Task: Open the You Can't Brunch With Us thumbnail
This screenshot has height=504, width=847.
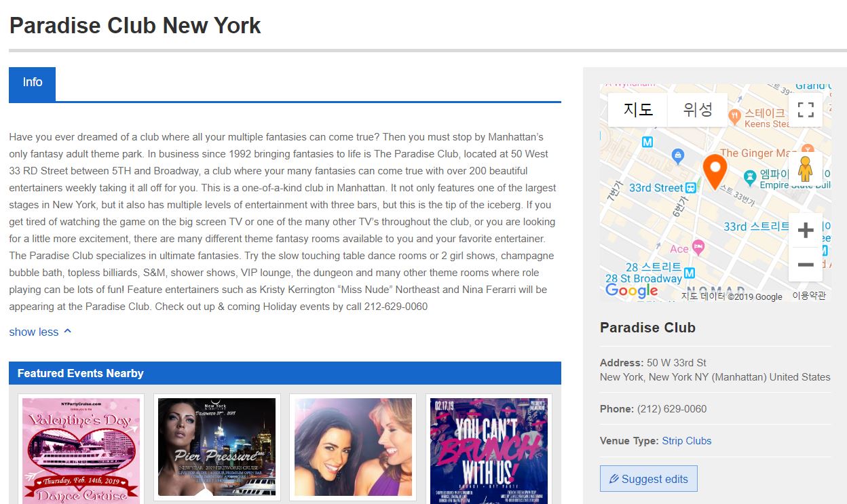Action: 489,450
